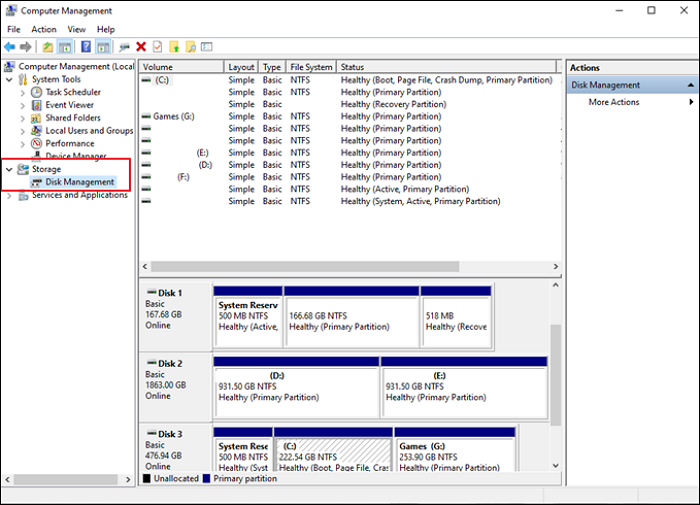700x505 pixels.
Task: Expand the Services and Applications node
Action: click(10, 195)
